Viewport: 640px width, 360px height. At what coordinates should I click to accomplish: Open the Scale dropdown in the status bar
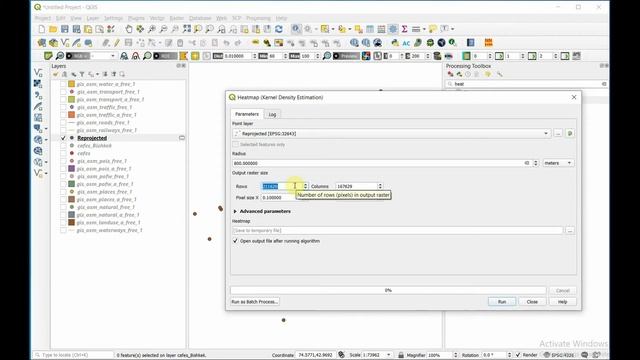pos(388,355)
